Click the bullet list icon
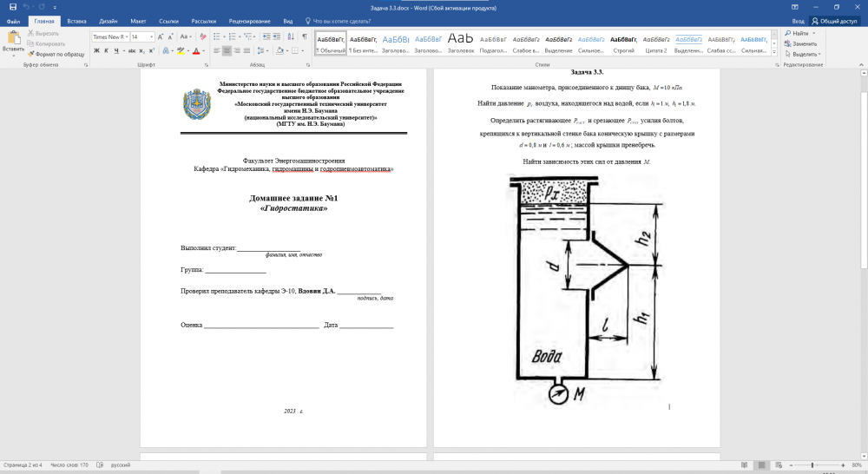This screenshot has height=474, width=868. click(216, 36)
